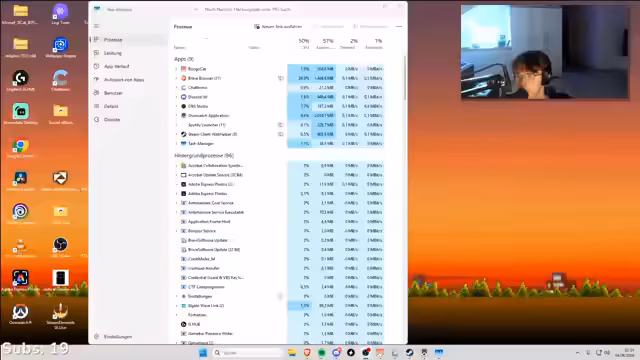Image resolution: width=640 pixels, height=360 pixels.
Task: Sort processes by the CPU column
Action: pyautogui.click(x=303, y=44)
